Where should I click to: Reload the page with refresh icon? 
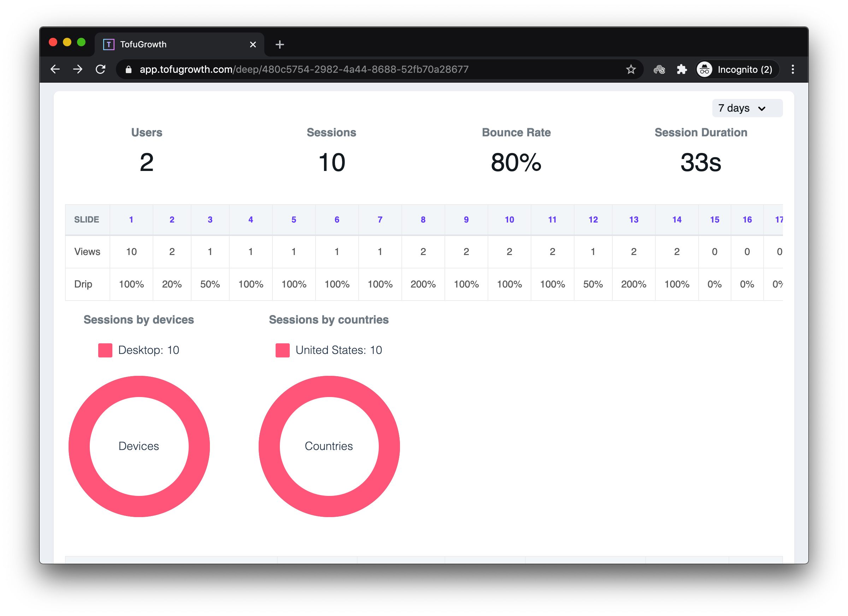[101, 70]
